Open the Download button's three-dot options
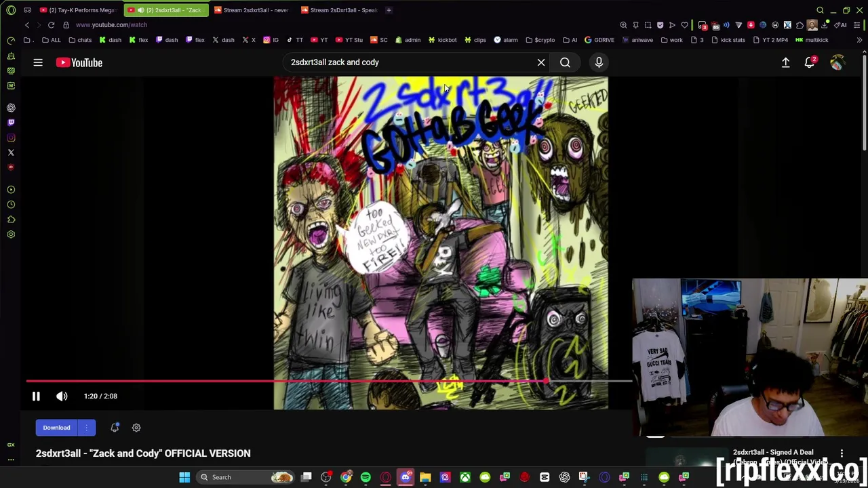868x488 pixels. click(x=86, y=428)
